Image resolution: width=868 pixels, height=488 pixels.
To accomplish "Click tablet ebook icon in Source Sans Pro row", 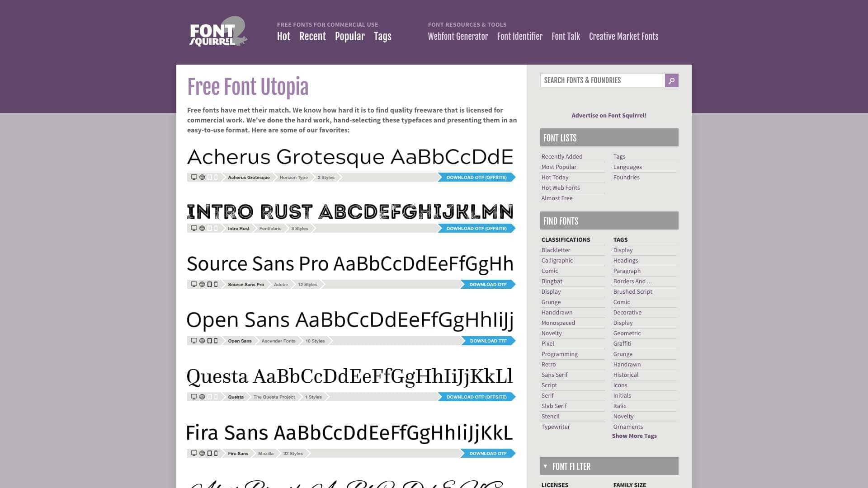I will tap(209, 284).
